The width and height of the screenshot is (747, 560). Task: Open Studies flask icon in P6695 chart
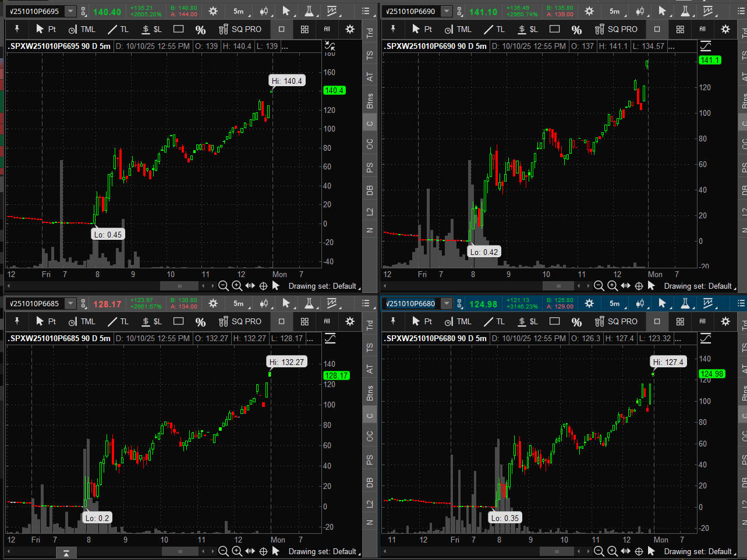pos(309,11)
